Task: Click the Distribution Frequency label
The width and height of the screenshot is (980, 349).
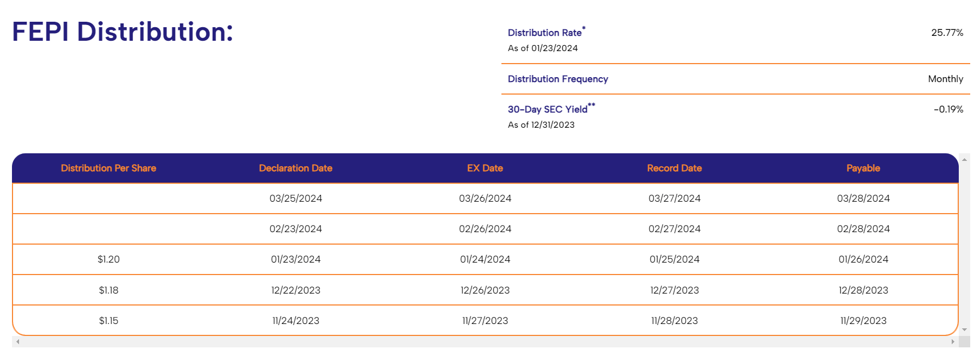Action: pos(557,79)
